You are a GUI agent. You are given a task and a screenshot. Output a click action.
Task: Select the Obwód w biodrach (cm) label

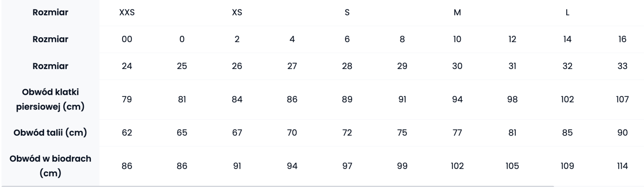click(x=50, y=166)
